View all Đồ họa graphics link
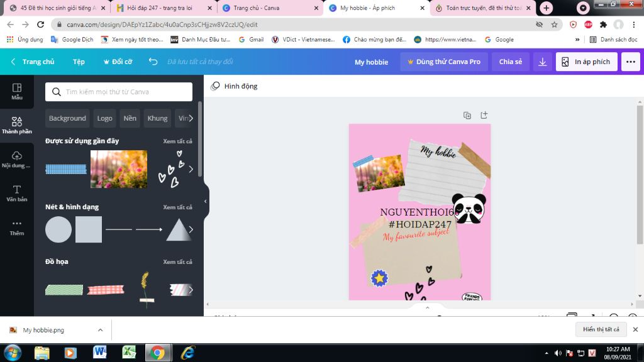This screenshot has height=362, width=644. 177,262
